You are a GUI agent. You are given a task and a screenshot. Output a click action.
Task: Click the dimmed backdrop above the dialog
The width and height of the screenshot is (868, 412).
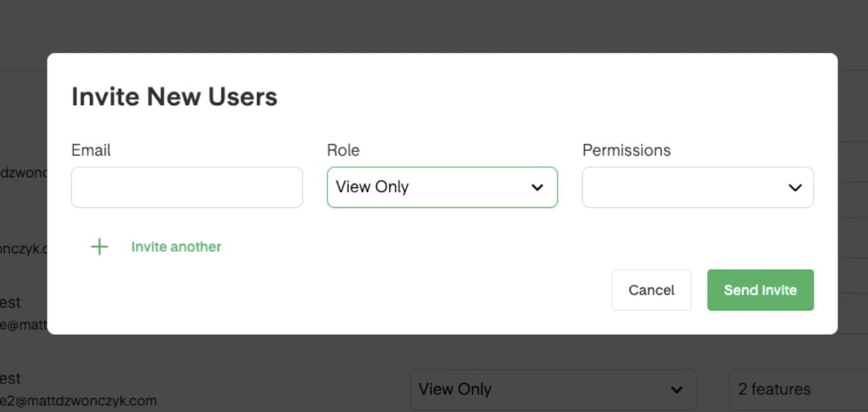tap(434, 26)
